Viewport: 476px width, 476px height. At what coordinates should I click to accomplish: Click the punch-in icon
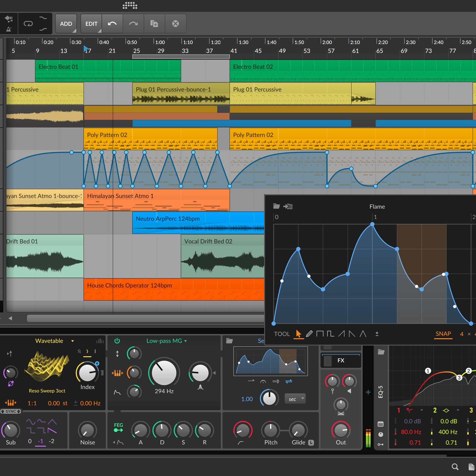pos(43,18)
